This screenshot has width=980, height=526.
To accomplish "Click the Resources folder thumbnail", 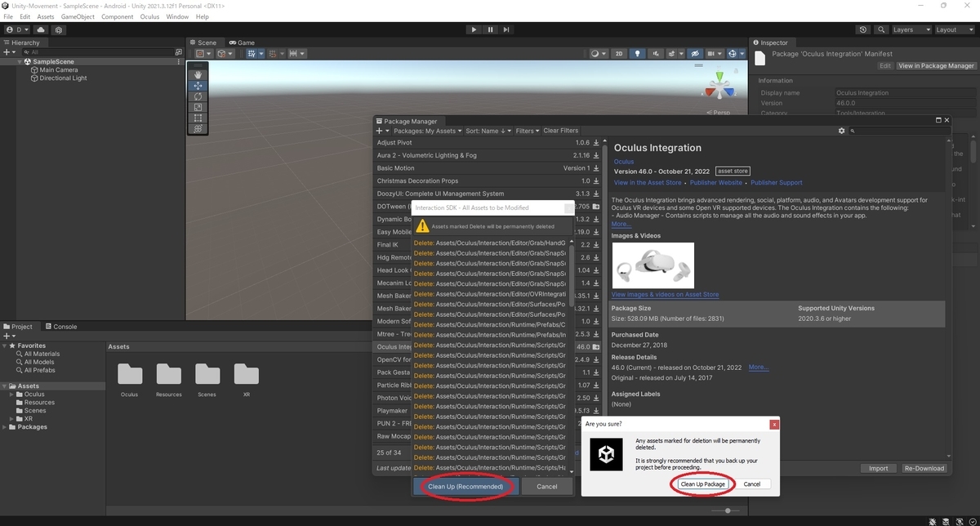I will (168, 375).
